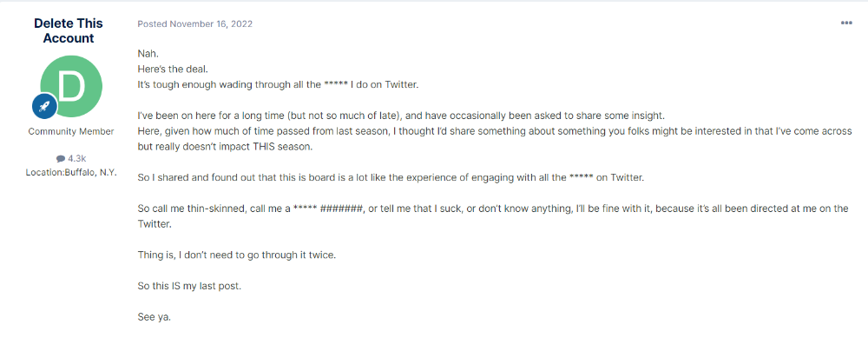Click the rocket rank badge on avatar
The image size is (868, 338).
click(x=45, y=106)
